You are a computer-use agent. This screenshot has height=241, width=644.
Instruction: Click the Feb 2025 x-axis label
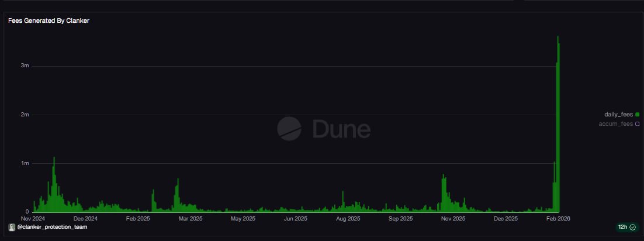[x=138, y=218]
